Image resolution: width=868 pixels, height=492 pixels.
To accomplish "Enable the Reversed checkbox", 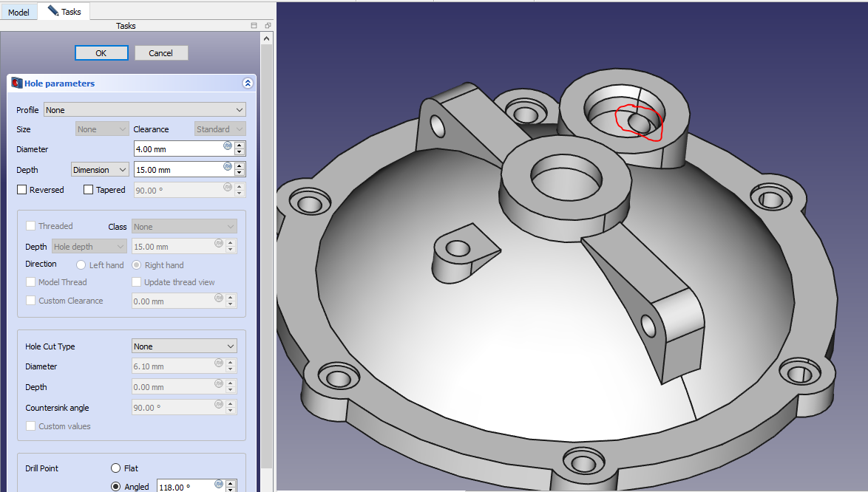I will click(21, 190).
